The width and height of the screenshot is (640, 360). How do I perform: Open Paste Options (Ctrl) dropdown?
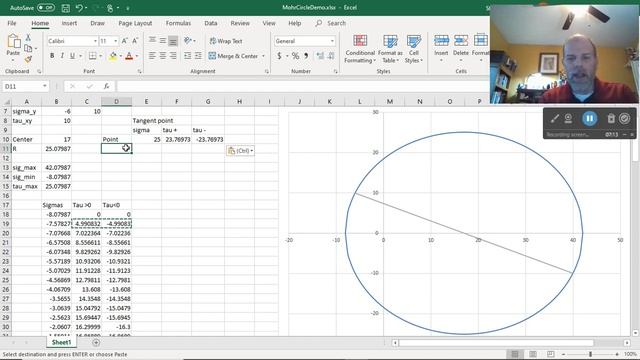tap(240, 151)
